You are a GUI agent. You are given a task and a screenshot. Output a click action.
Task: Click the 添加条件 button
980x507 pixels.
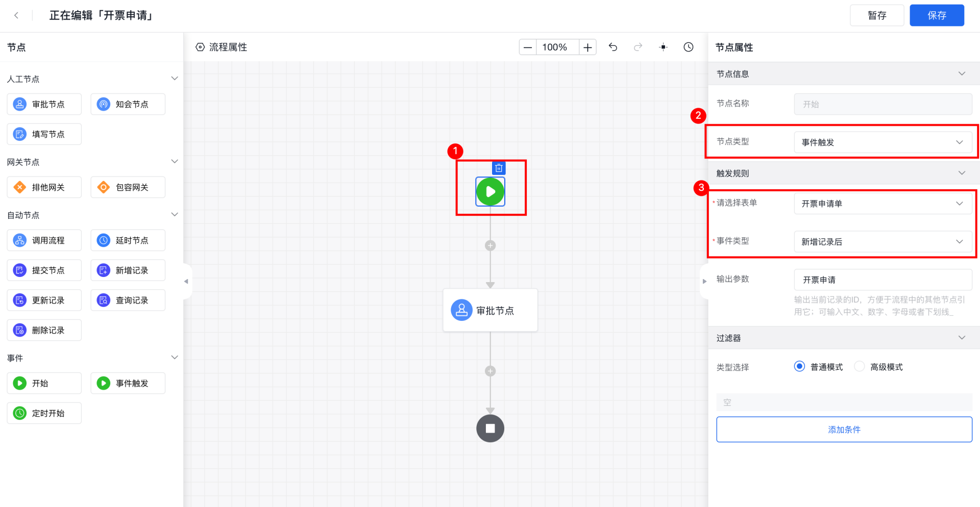tap(844, 429)
